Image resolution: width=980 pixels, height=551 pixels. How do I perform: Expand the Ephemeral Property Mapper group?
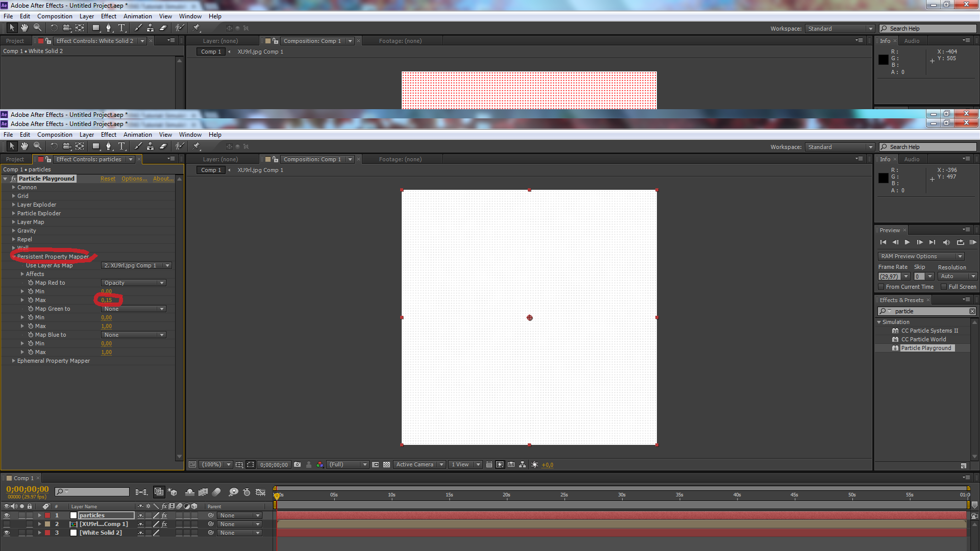tap(14, 361)
